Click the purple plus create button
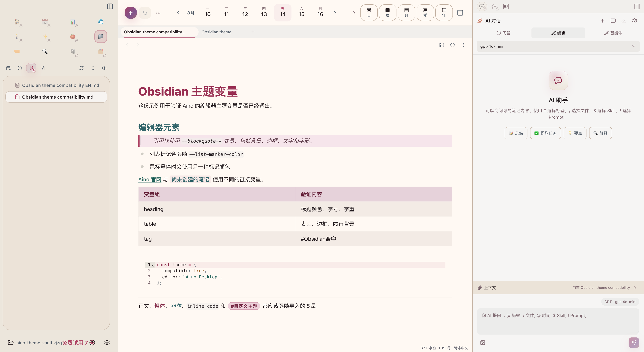 131,13
